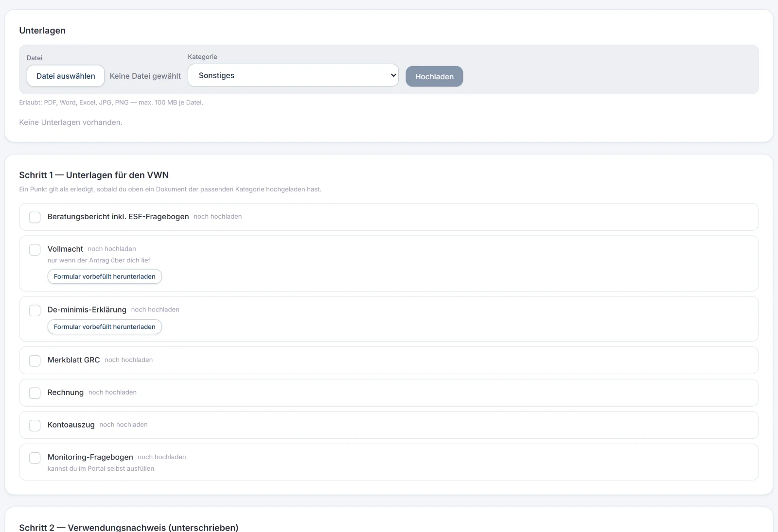This screenshot has width=778, height=532.
Task: Click the 'Merkblatt GRC' row label
Action: pyautogui.click(x=73, y=360)
